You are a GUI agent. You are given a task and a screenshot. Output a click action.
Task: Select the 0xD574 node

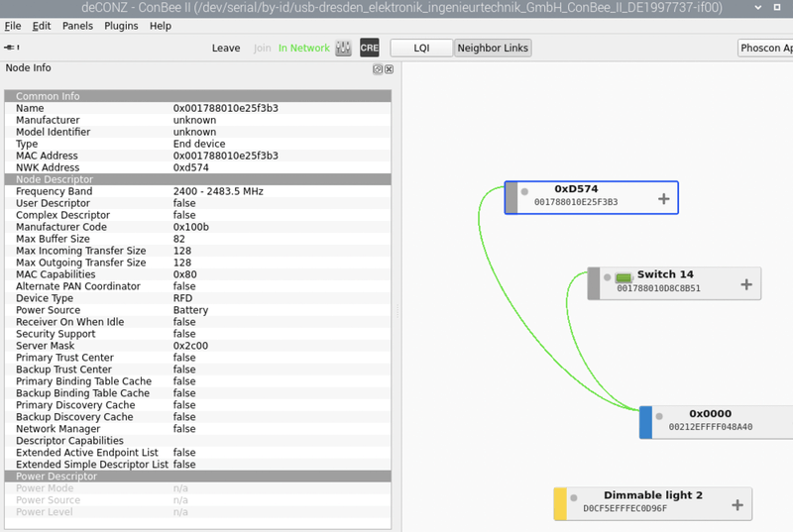click(x=591, y=197)
